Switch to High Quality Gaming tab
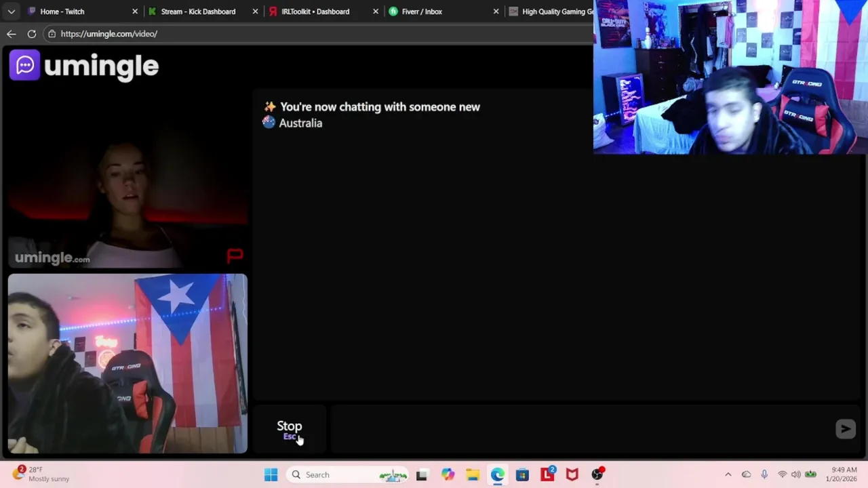This screenshot has height=488, width=868. [549, 12]
